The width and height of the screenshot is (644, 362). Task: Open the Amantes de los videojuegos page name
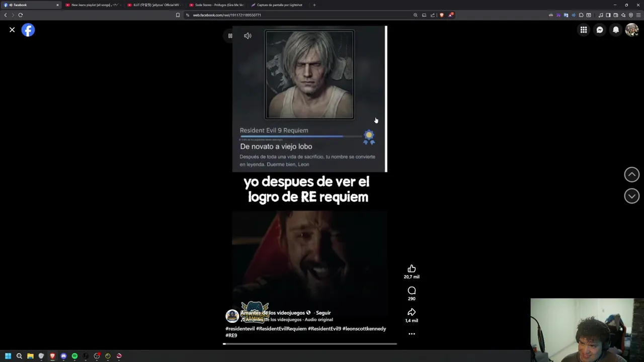click(x=273, y=313)
